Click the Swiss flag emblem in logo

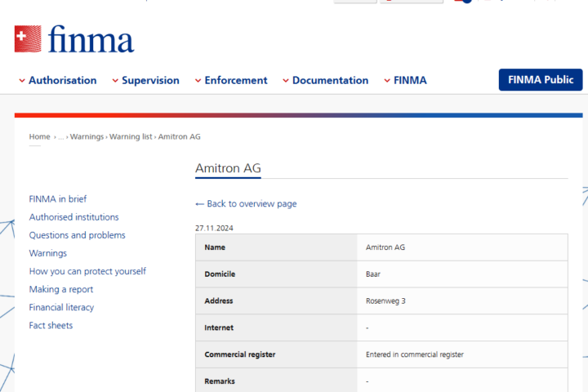[x=28, y=39]
